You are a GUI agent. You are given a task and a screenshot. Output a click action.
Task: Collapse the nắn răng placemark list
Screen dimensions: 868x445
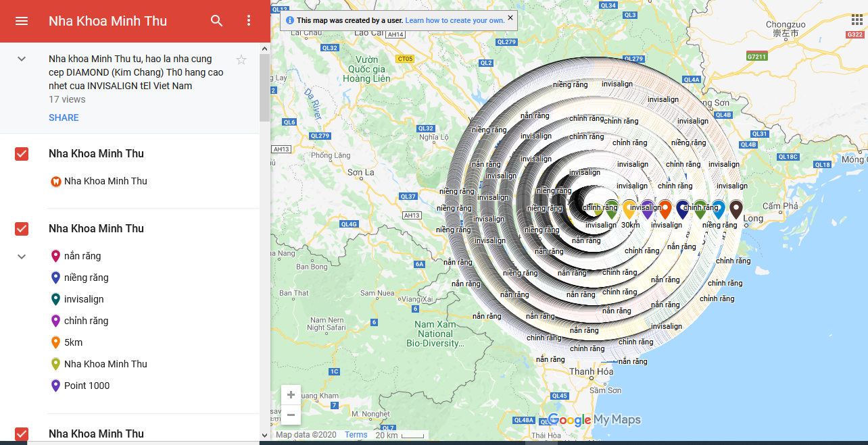[x=21, y=257]
